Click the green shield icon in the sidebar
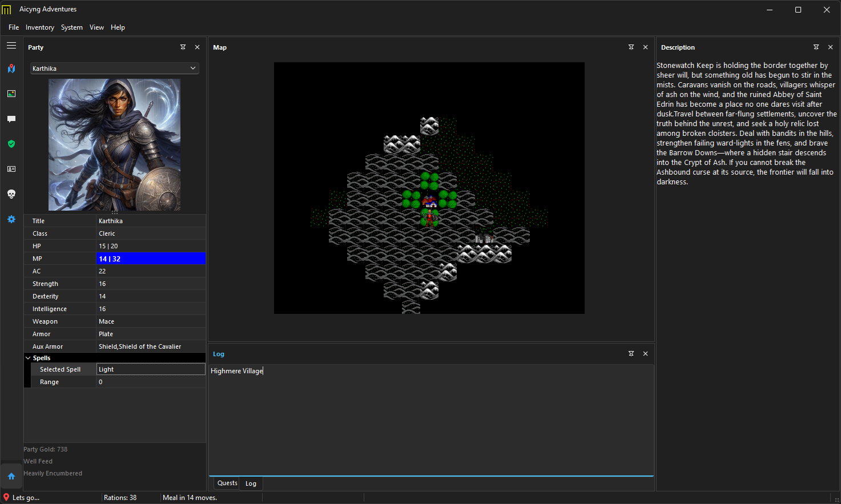Screen dimensions: 841x504 [x=11, y=144]
